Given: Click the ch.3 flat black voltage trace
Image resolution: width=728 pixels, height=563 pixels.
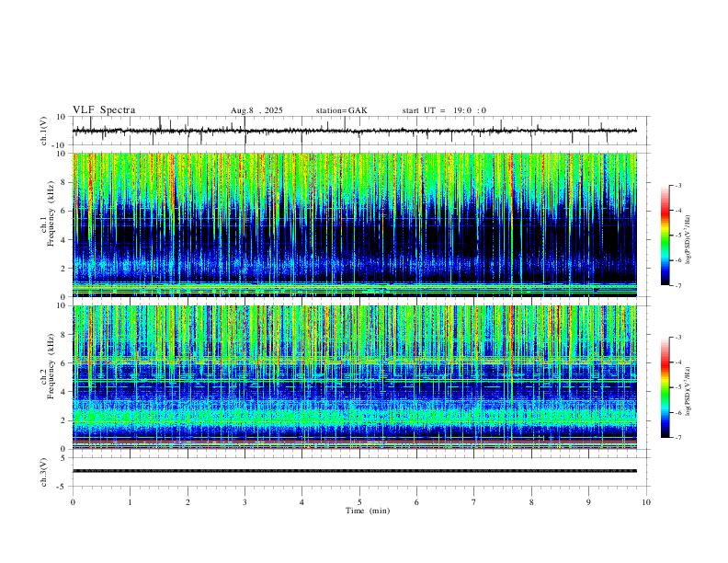Looking at the screenshot, I should (354, 471).
